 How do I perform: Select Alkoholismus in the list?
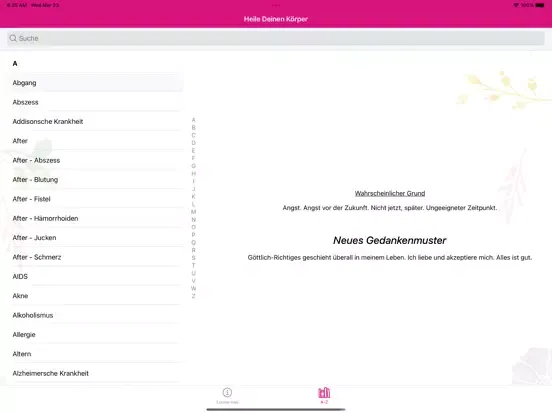tap(96, 315)
